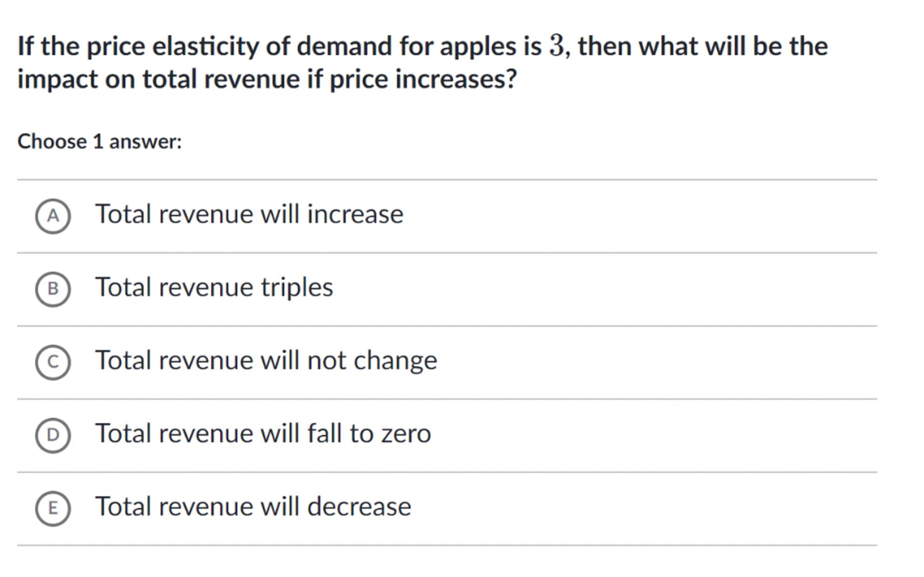Click "Total revenue triples" answer text
This screenshot has width=924, height=577.
click(x=214, y=287)
